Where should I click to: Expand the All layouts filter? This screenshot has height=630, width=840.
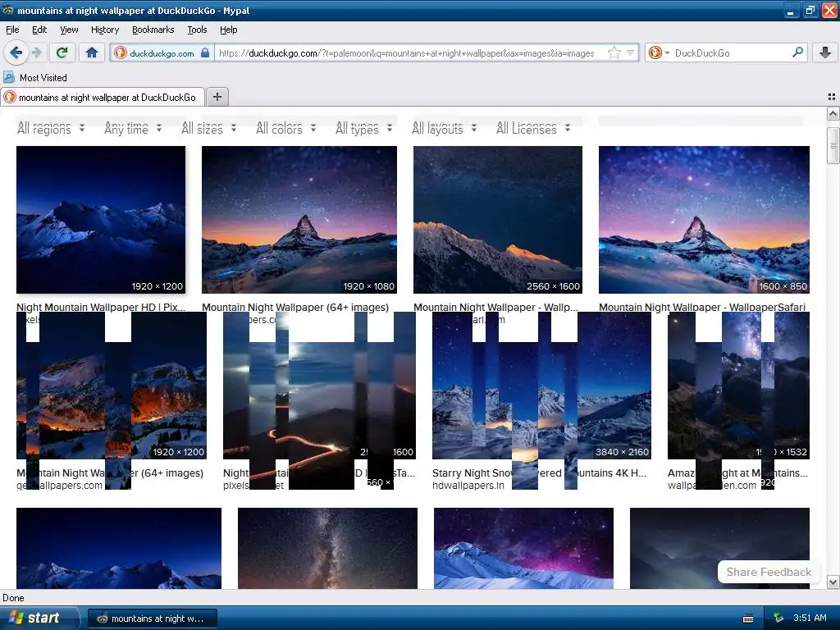point(444,128)
